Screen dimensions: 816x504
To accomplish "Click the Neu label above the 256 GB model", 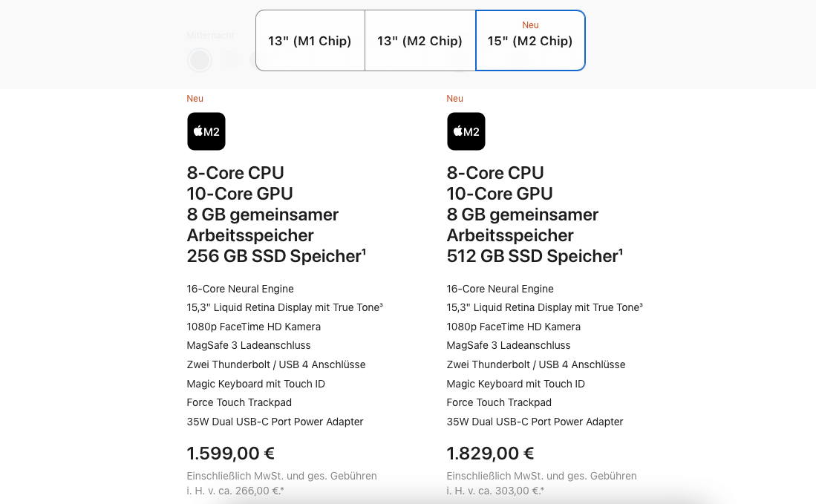I will click(195, 98).
